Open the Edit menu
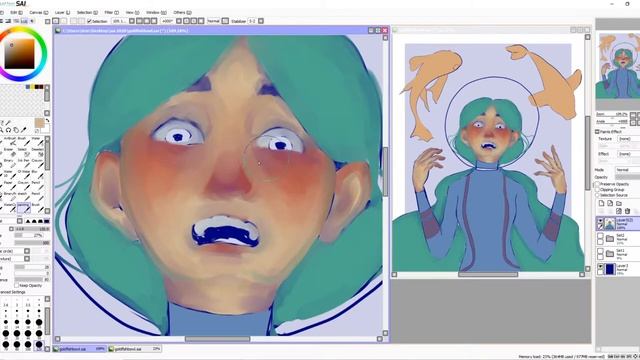This screenshot has height=360, width=640. pos(16,12)
